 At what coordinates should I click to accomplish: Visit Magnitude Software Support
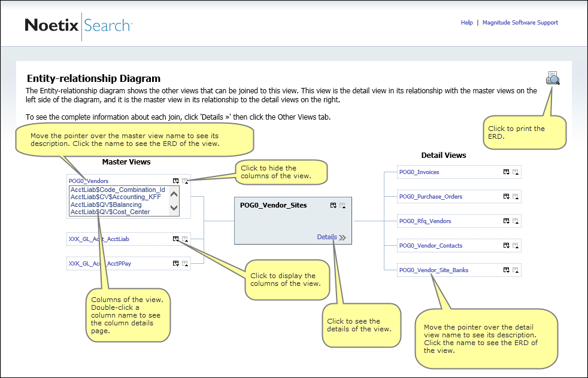(x=520, y=23)
